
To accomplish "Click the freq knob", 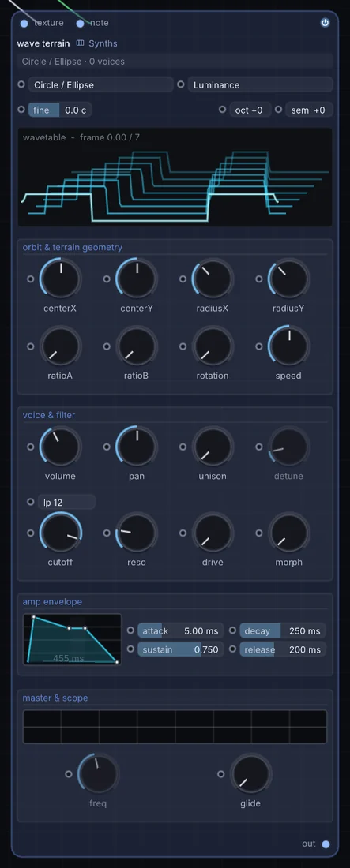I will click(98, 774).
